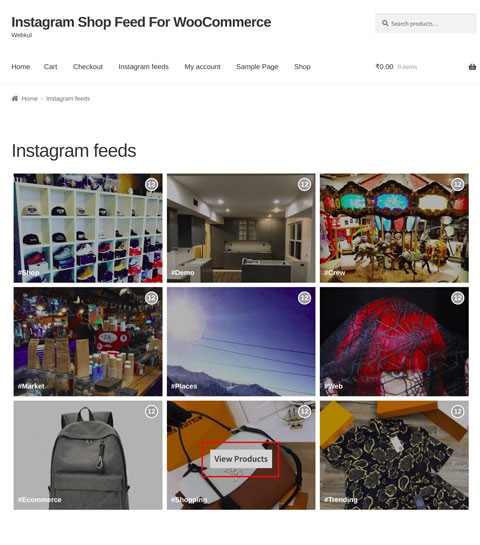
Task: Click the 12 count badge on #Demo
Action: tap(304, 184)
